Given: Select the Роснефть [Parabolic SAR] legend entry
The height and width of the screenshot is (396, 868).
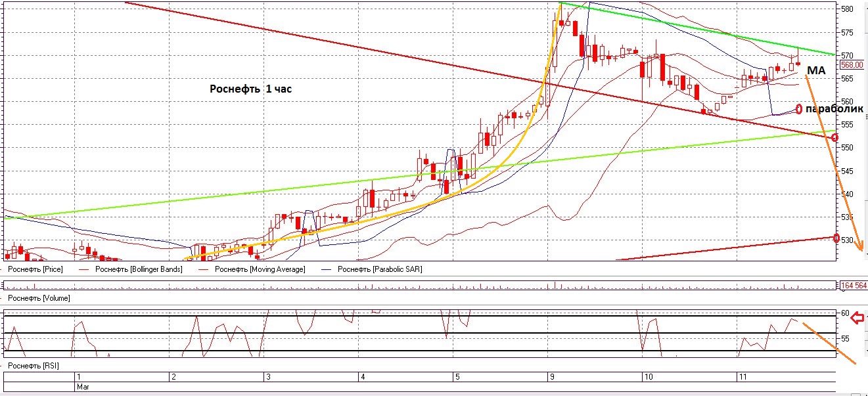Looking at the screenshot, I should pyautogui.click(x=380, y=269).
